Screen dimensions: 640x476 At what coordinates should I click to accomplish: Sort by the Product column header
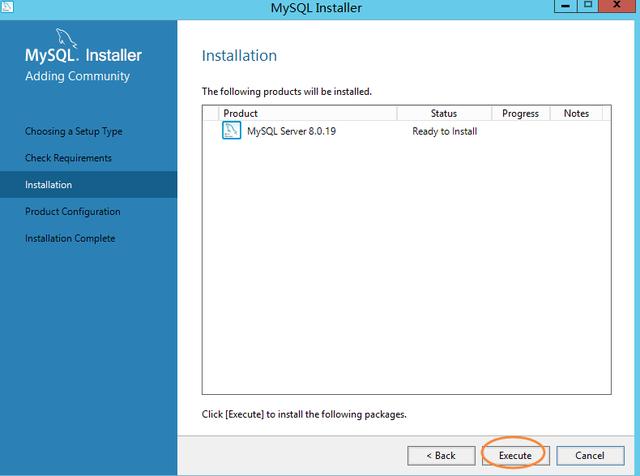click(x=307, y=113)
